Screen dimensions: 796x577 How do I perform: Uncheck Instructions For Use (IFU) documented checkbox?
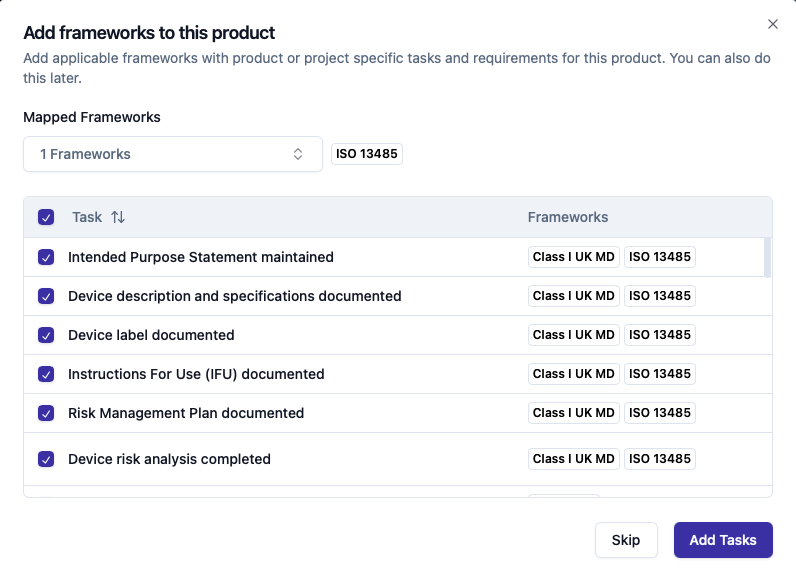coord(46,375)
